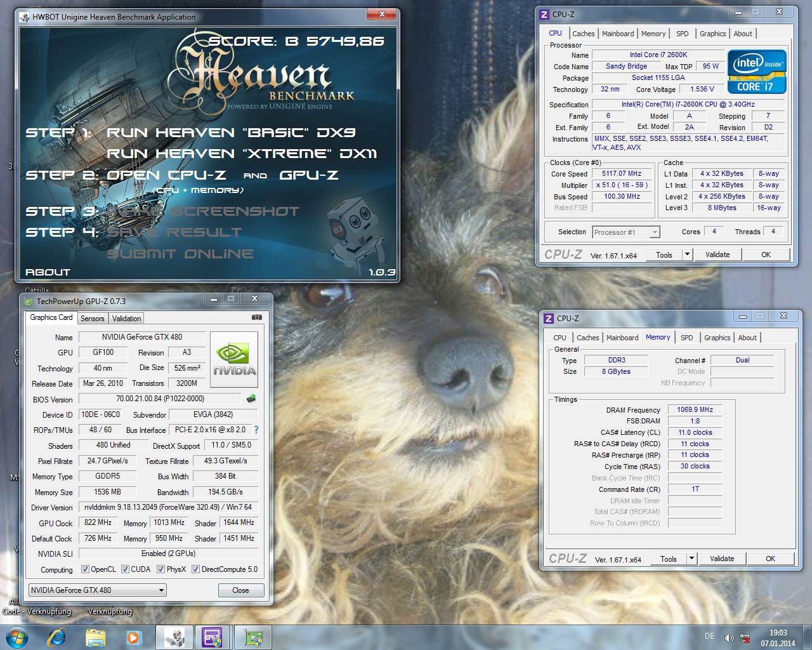Toggle the OpenCL checkbox
Viewport: 812px width, 650px height.
(x=86, y=569)
